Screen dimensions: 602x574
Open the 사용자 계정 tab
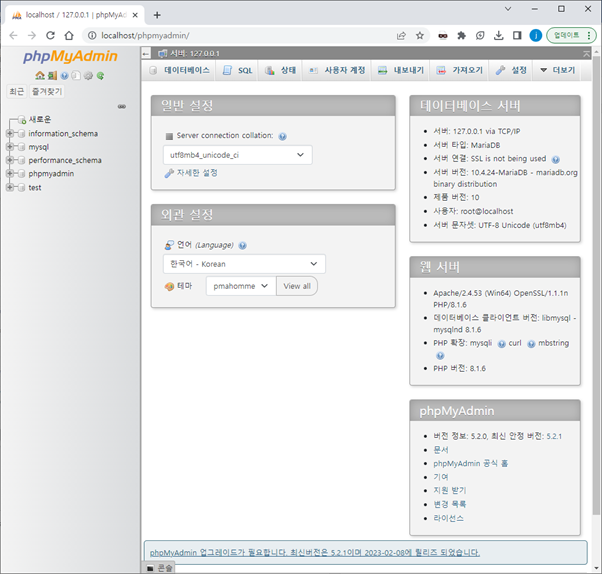[337, 70]
